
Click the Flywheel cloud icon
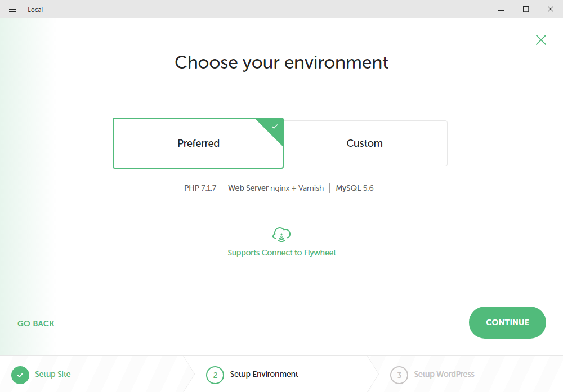pyautogui.click(x=281, y=235)
